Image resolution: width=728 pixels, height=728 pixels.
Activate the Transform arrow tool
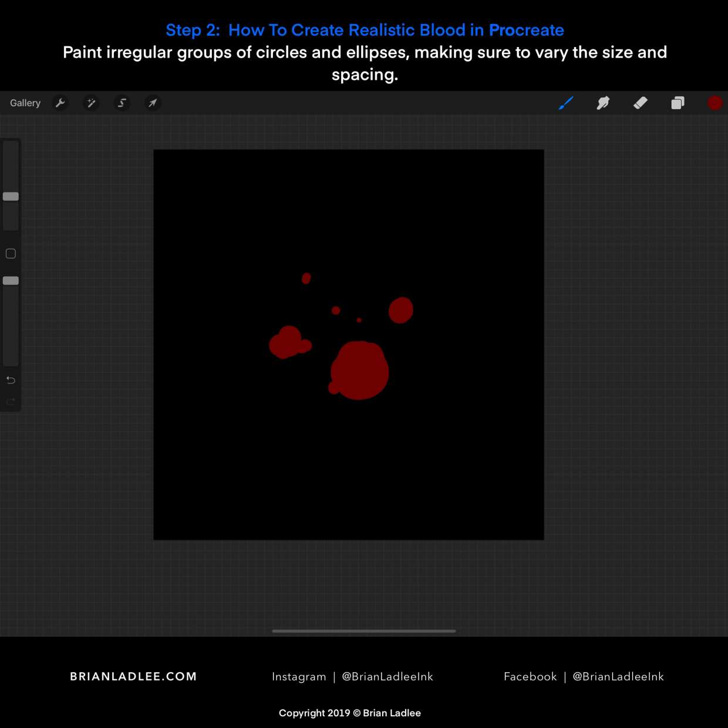pos(153,103)
